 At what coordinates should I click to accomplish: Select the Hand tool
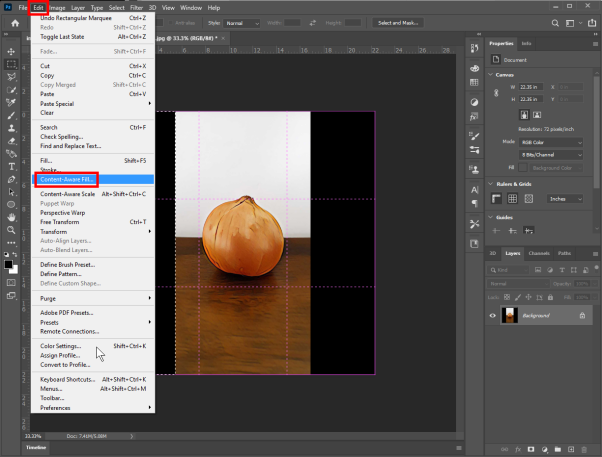(x=11, y=217)
